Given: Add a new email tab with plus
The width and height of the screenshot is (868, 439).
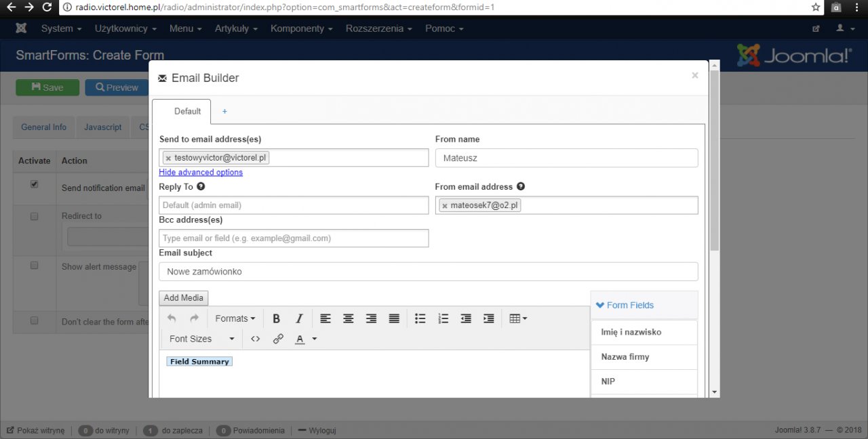Looking at the screenshot, I should pos(225,112).
